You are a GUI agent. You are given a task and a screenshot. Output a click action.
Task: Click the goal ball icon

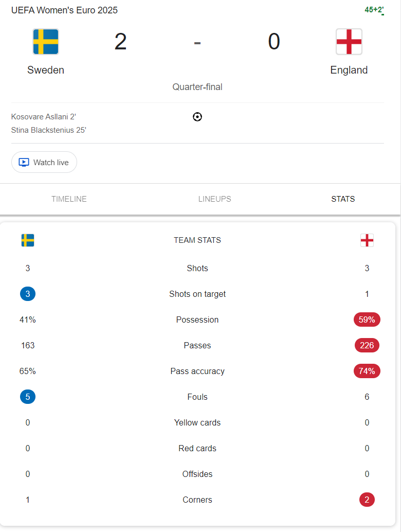pyautogui.click(x=197, y=117)
